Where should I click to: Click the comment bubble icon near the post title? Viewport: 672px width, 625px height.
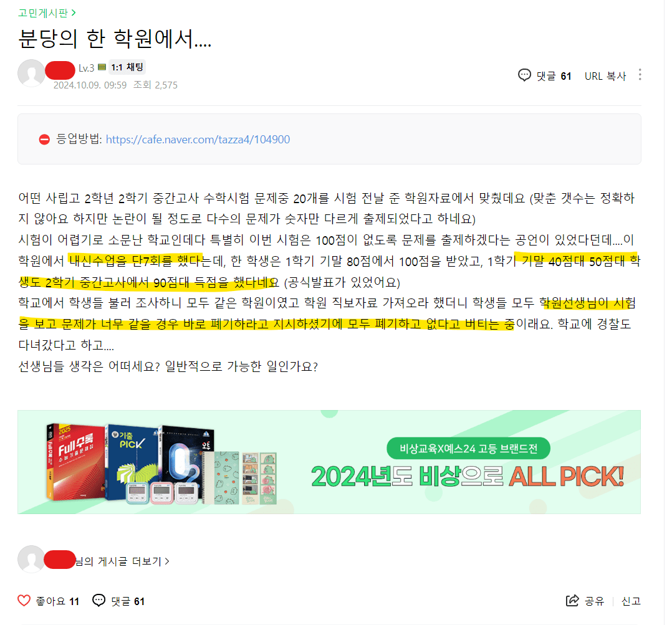[524, 75]
